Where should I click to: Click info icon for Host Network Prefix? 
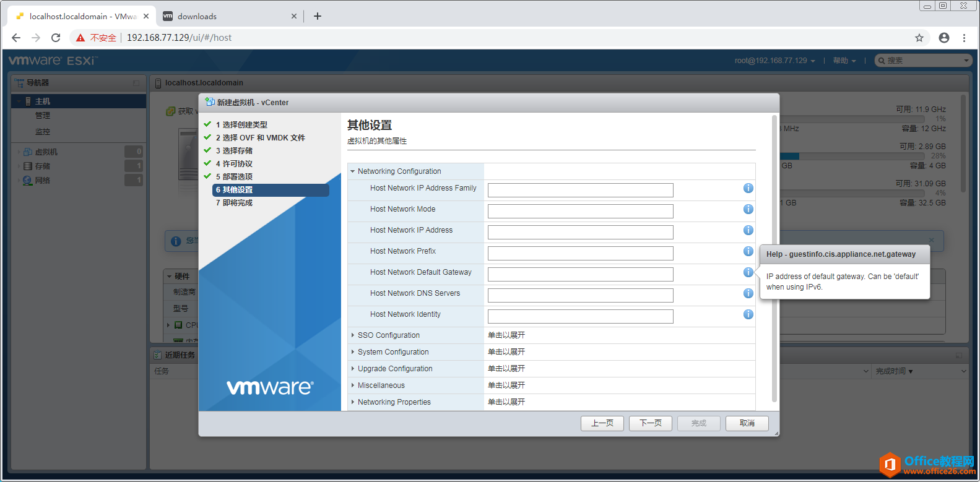(x=748, y=251)
